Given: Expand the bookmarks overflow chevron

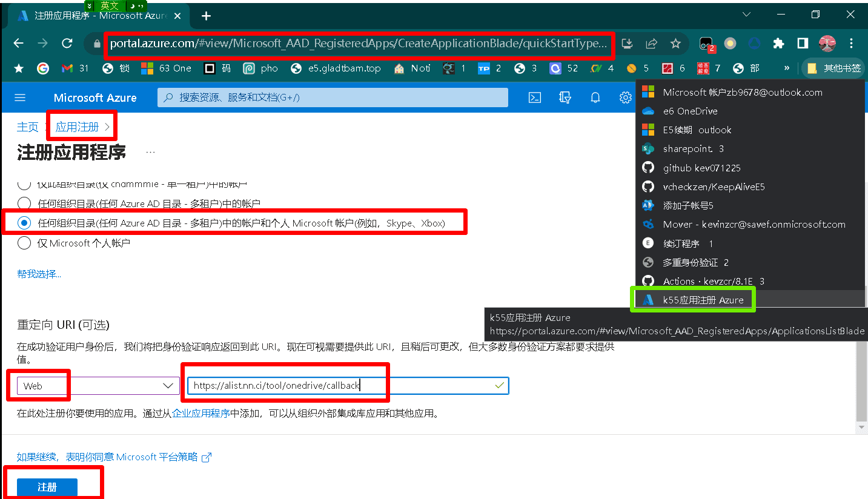Looking at the screenshot, I should [787, 68].
